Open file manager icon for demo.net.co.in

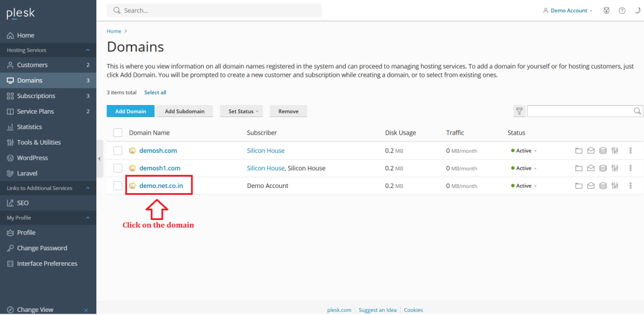click(579, 185)
